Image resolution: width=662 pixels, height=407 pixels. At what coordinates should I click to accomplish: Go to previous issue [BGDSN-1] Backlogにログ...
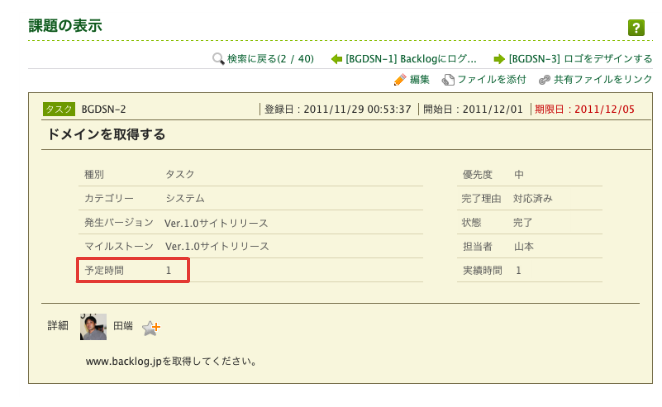tap(411, 59)
